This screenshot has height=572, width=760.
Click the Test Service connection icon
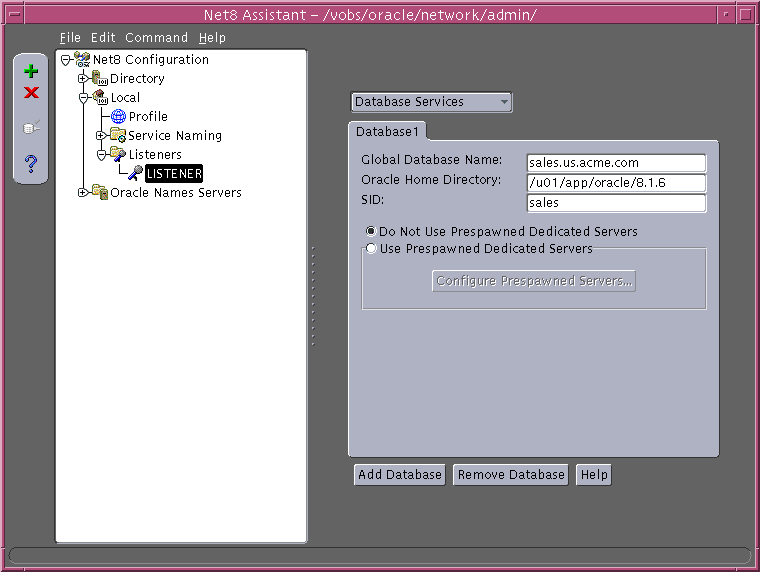pyautogui.click(x=31, y=128)
